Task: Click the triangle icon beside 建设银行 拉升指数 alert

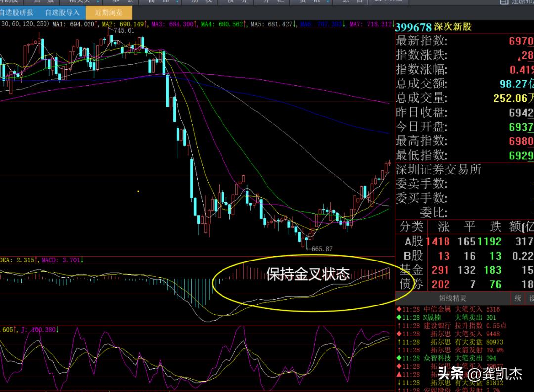Action: [399, 325]
